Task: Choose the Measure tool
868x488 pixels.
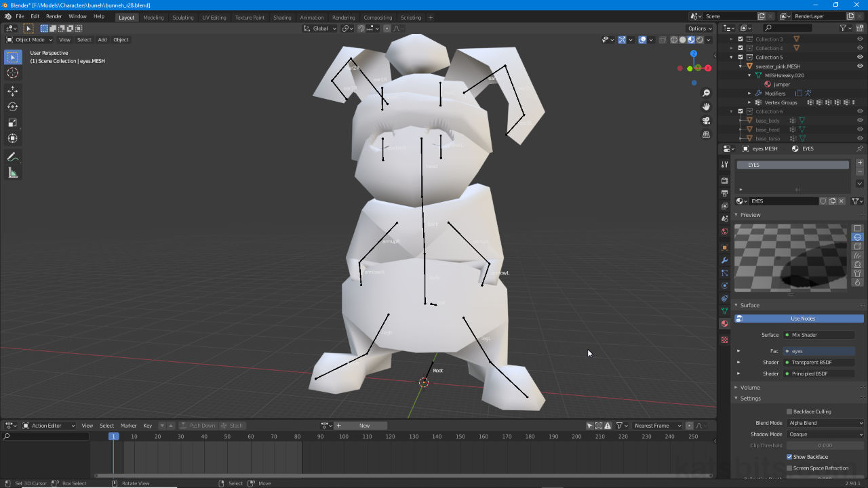Action: click(13, 173)
